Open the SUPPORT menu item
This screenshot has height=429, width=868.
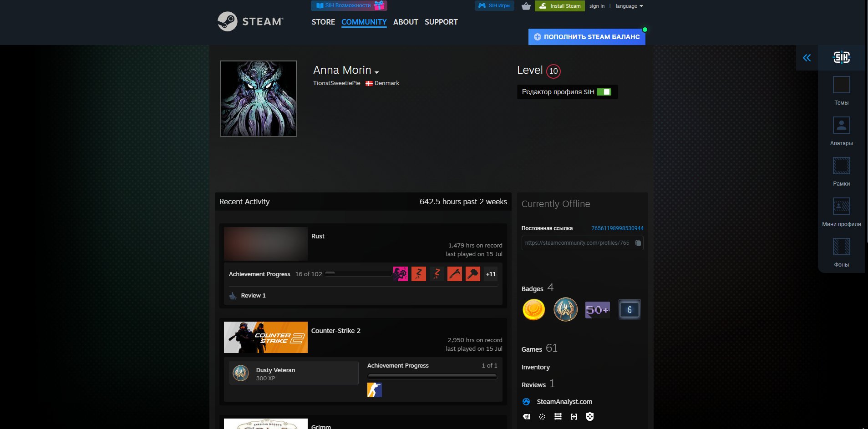coord(441,22)
